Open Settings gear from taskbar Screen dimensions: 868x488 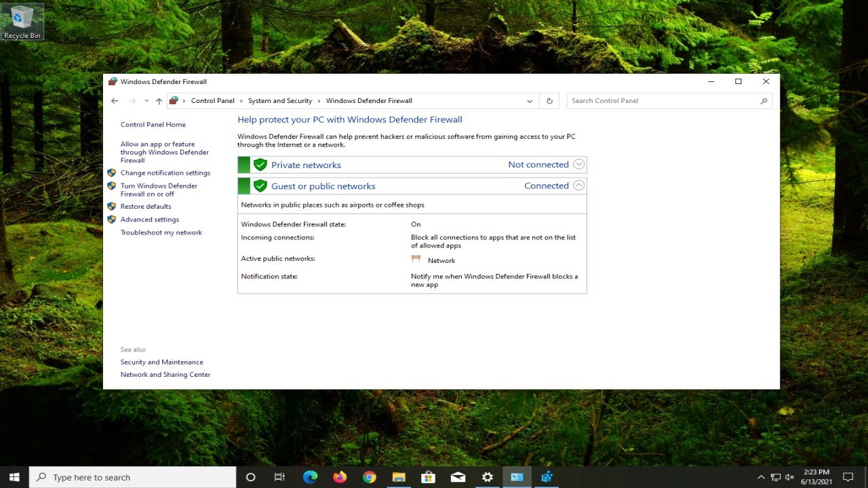487,477
